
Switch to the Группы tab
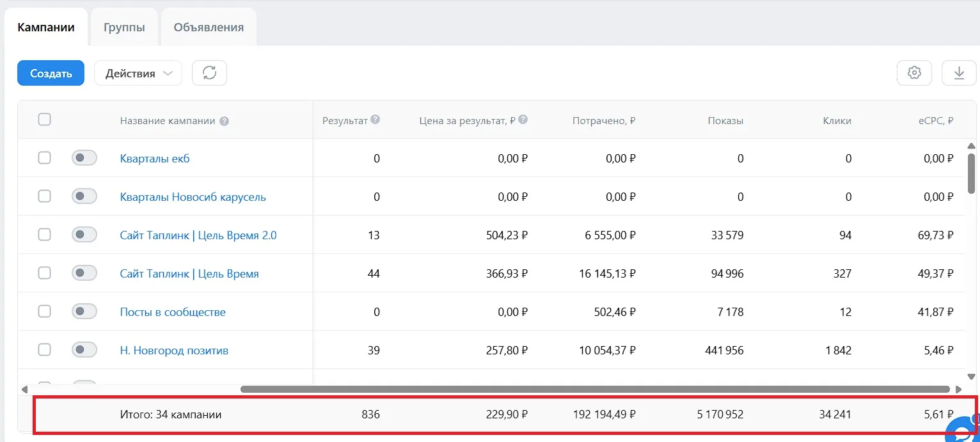(x=124, y=28)
